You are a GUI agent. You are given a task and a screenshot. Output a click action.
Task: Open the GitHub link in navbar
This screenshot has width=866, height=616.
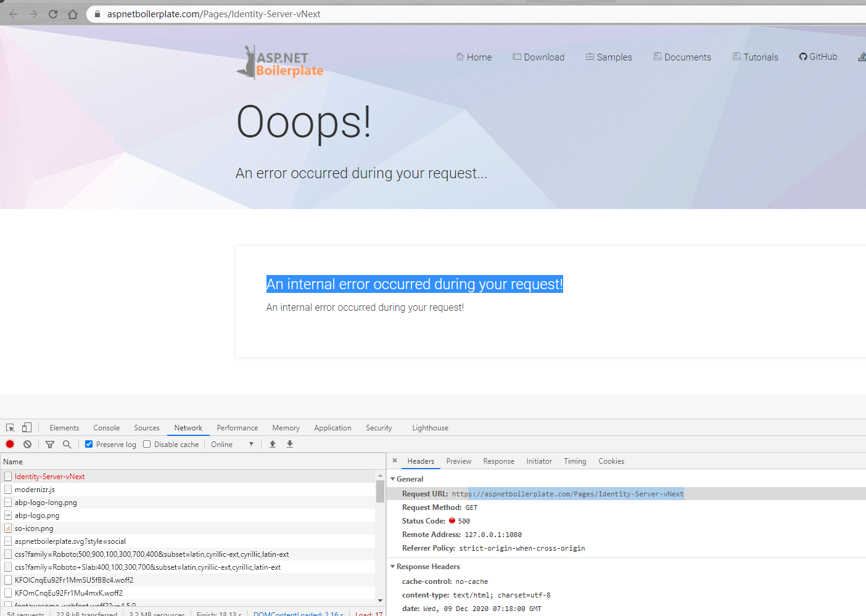818,57
